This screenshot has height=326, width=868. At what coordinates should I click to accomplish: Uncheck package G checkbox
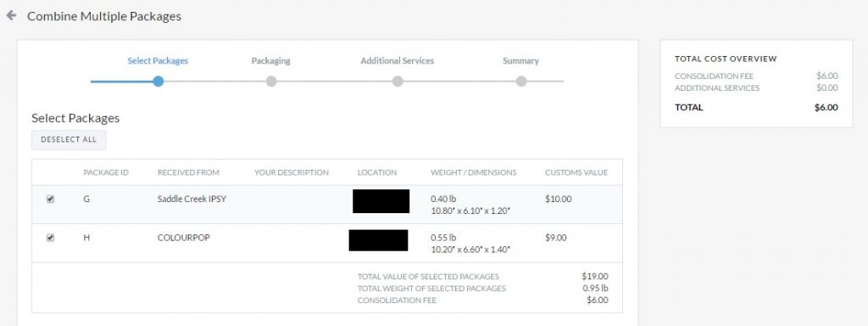(x=50, y=199)
